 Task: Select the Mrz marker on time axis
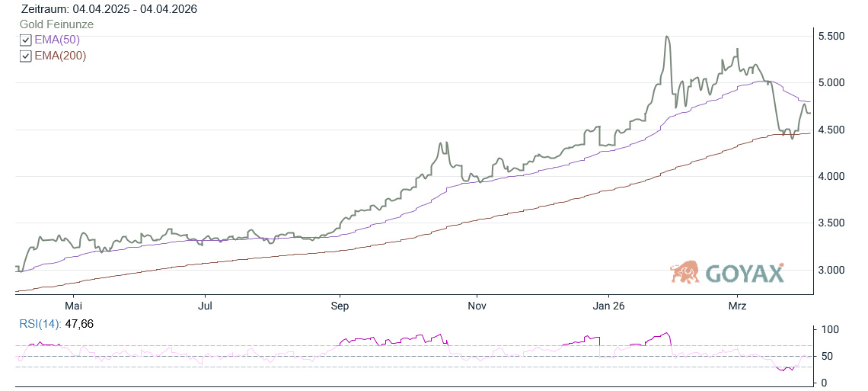coord(738,306)
